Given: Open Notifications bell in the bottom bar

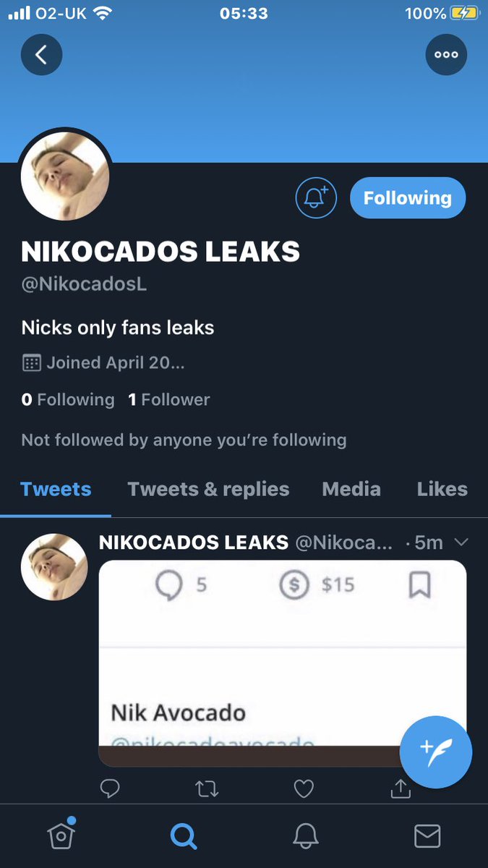Looking at the screenshot, I should (306, 836).
